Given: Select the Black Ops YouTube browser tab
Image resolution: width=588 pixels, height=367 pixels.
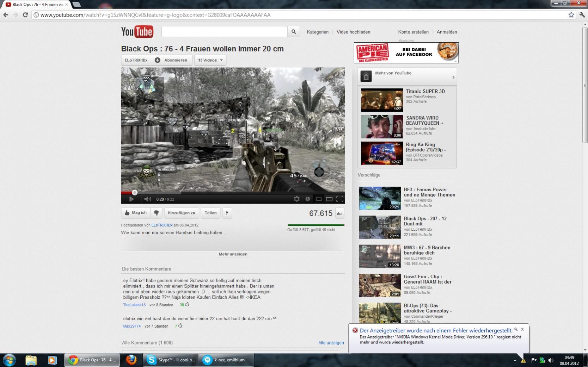Looking at the screenshot, I should tap(36, 5).
